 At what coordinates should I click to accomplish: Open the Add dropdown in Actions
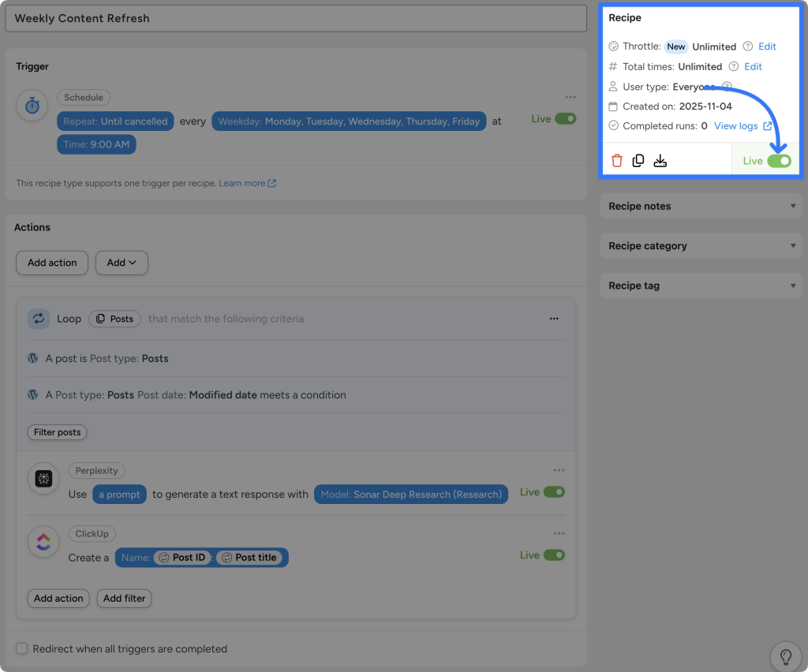point(122,262)
